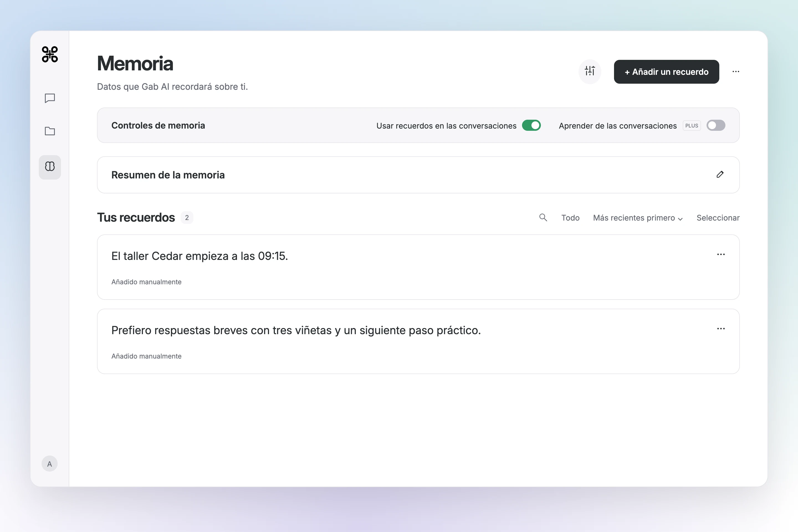The height and width of the screenshot is (532, 798).
Task: Open ellipsis menu for the respuestas breves memory
Action: [721, 328]
